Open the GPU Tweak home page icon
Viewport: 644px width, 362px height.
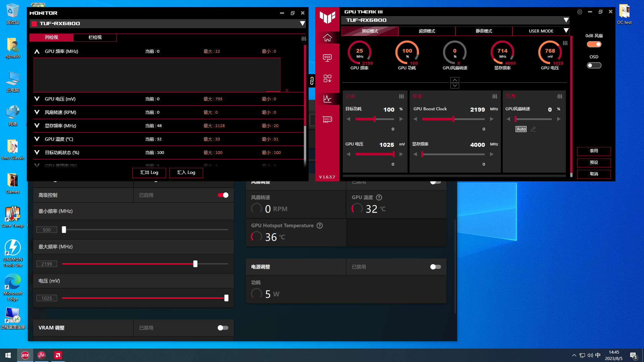pos(327,38)
